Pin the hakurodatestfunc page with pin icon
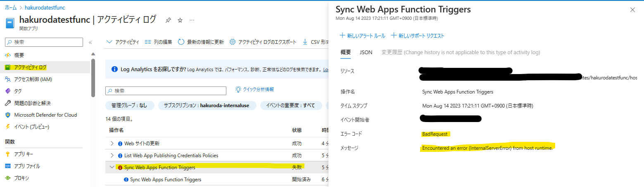Screen dimensions: 644x187 pyautogui.click(x=168, y=20)
